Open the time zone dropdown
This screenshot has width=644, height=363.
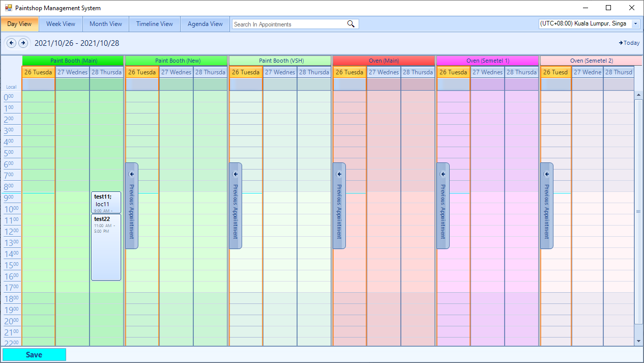tap(636, 24)
